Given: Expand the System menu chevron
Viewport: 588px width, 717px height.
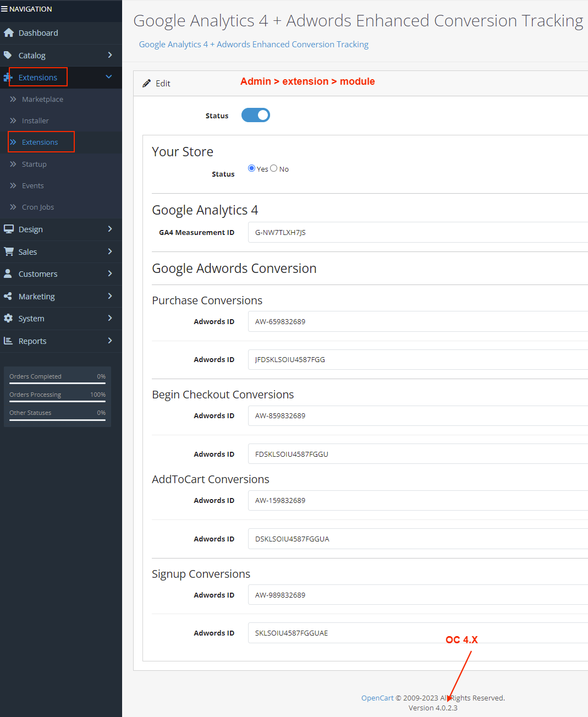Looking at the screenshot, I should (x=110, y=318).
